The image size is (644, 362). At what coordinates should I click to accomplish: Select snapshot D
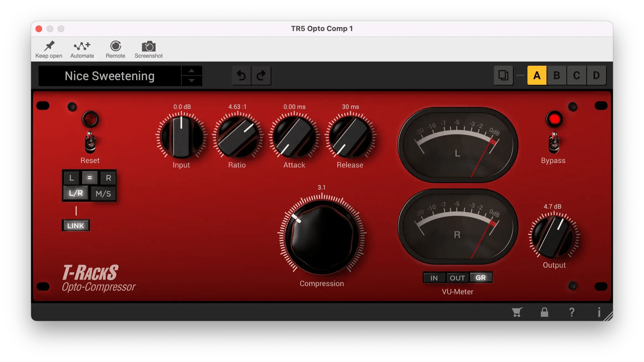click(596, 75)
